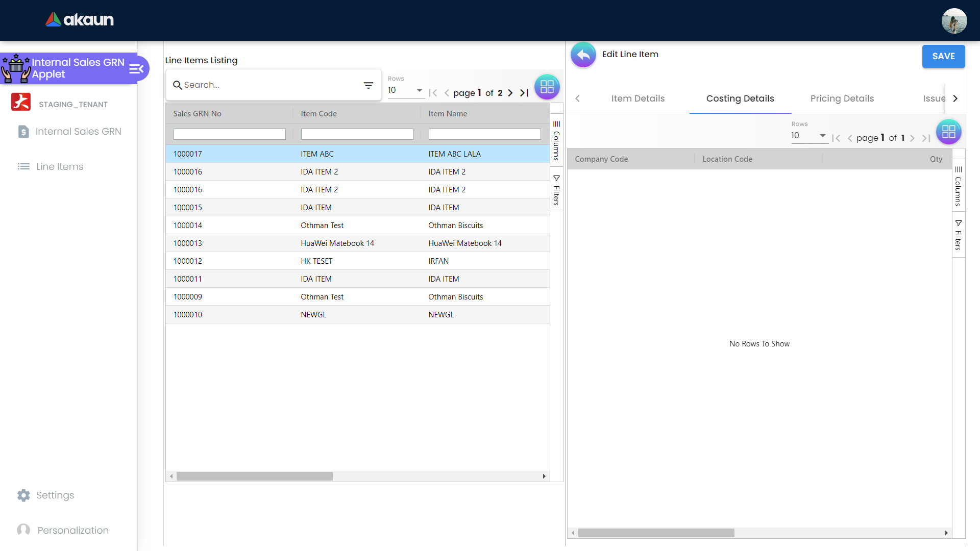The width and height of the screenshot is (980, 551).
Task: Open the Settings gear in sidebar
Action: tap(23, 495)
